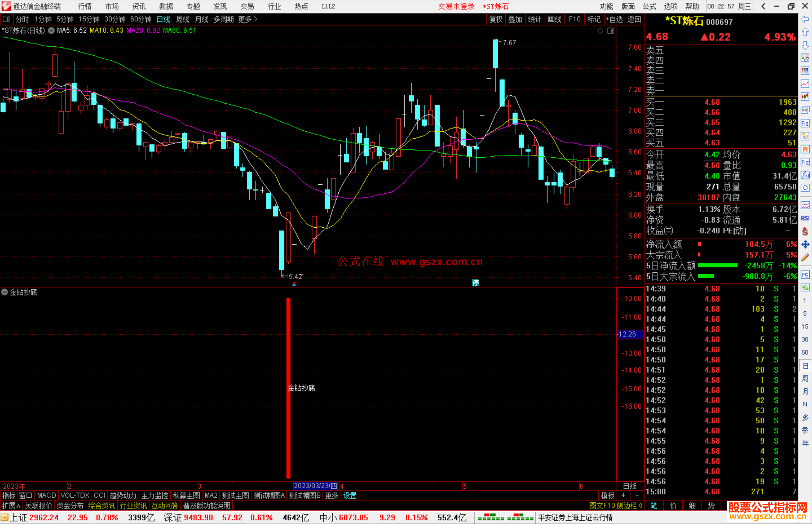
Task: Toggle the diamond marker icon above chart
Action: click(600, 31)
